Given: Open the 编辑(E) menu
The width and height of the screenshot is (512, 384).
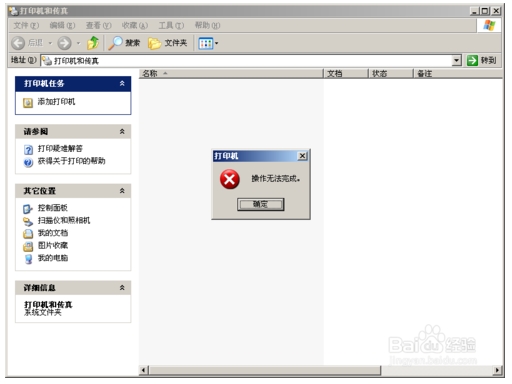Looking at the screenshot, I should click(62, 25).
